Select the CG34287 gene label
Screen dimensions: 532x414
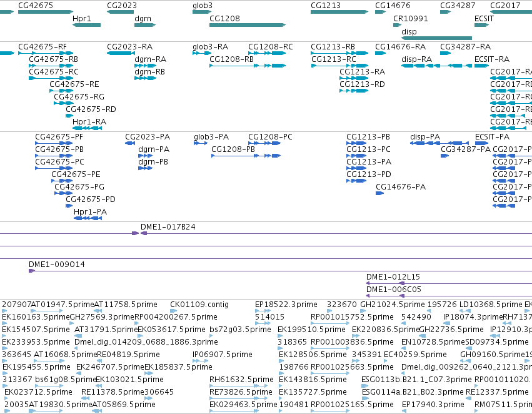458,6
